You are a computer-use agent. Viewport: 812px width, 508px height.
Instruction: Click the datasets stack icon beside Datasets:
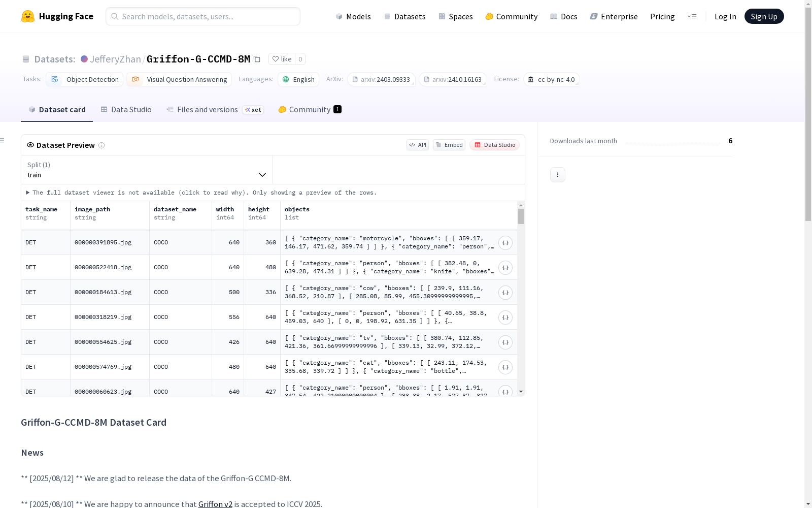click(26, 59)
